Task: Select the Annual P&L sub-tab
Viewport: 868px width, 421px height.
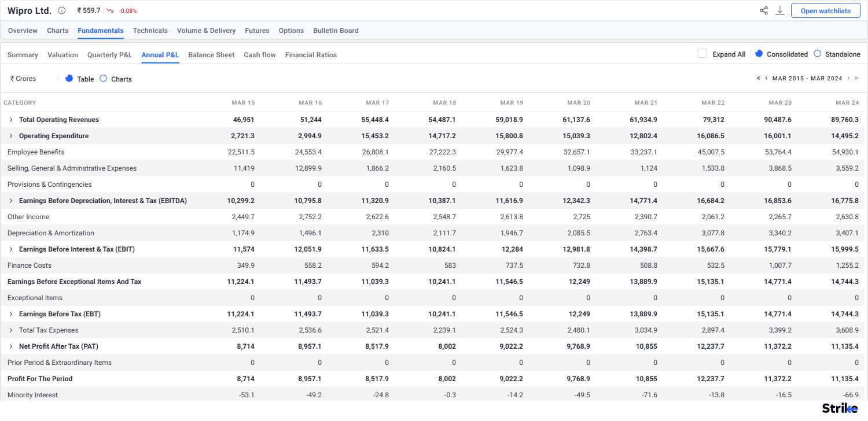Action: coord(160,55)
